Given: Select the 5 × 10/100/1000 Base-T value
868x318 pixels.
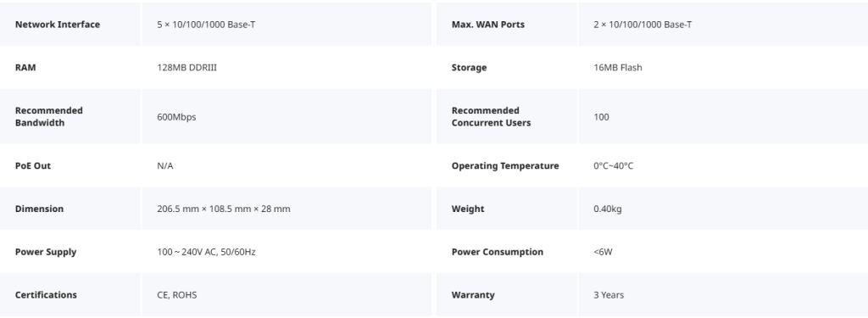Looking at the screenshot, I should [206, 25].
